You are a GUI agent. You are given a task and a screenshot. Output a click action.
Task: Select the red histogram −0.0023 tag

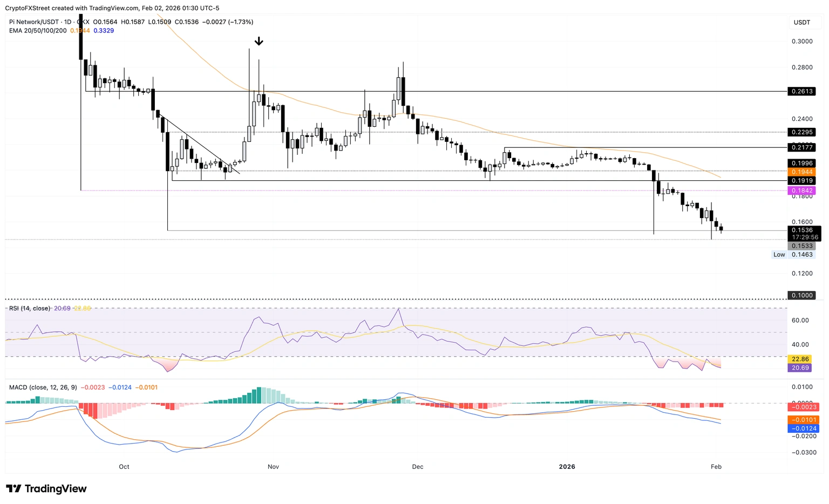tap(803, 407)
